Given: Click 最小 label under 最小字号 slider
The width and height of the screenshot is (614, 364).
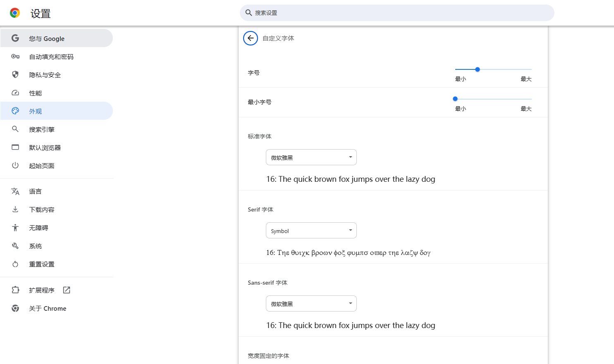Looking at the screenshot, I should coord(461,109).
